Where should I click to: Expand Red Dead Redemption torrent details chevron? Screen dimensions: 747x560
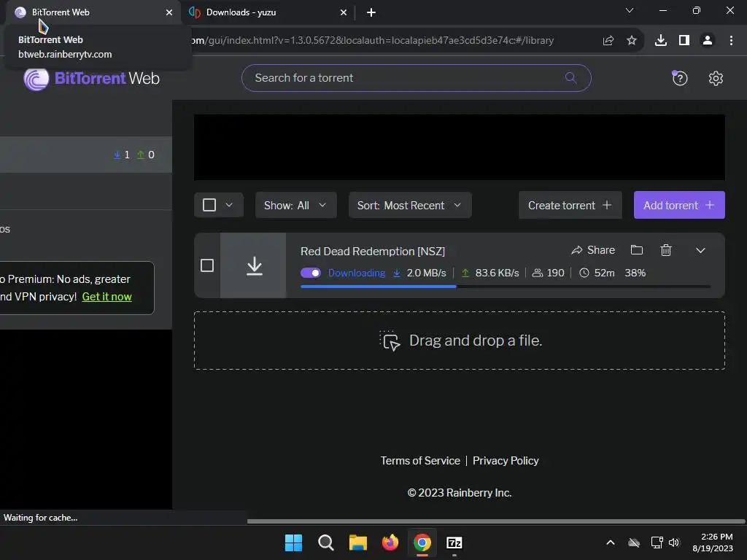(700, 250)
